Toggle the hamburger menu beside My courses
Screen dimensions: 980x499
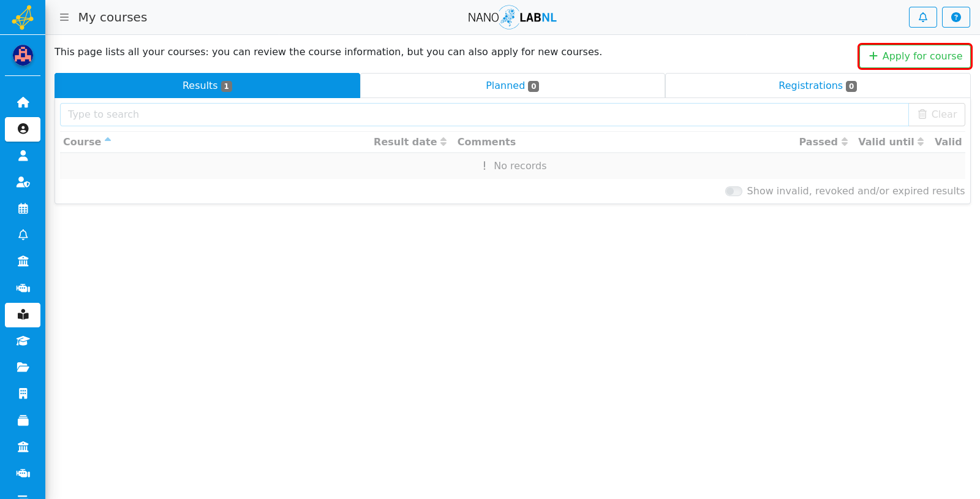pos(64,17)
